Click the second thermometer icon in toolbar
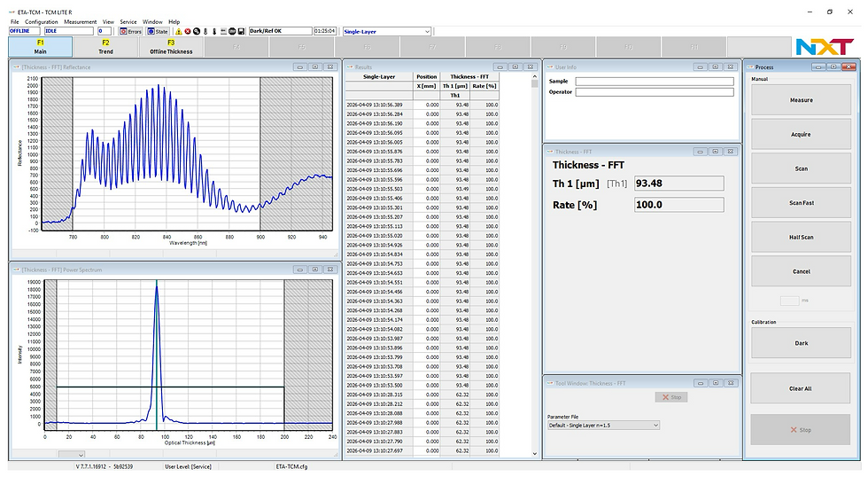The height and width of the screenshot is (477, 868). pyautogui.click(x=214, y=32)
